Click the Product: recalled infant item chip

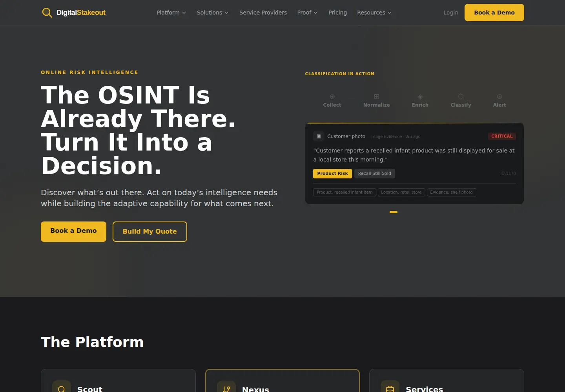[x=344, y=192]
